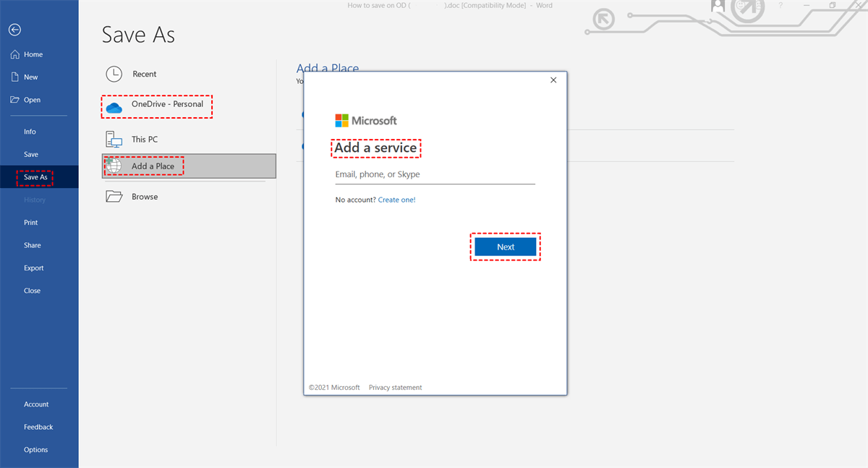Close the Add a service dialog

553,80
